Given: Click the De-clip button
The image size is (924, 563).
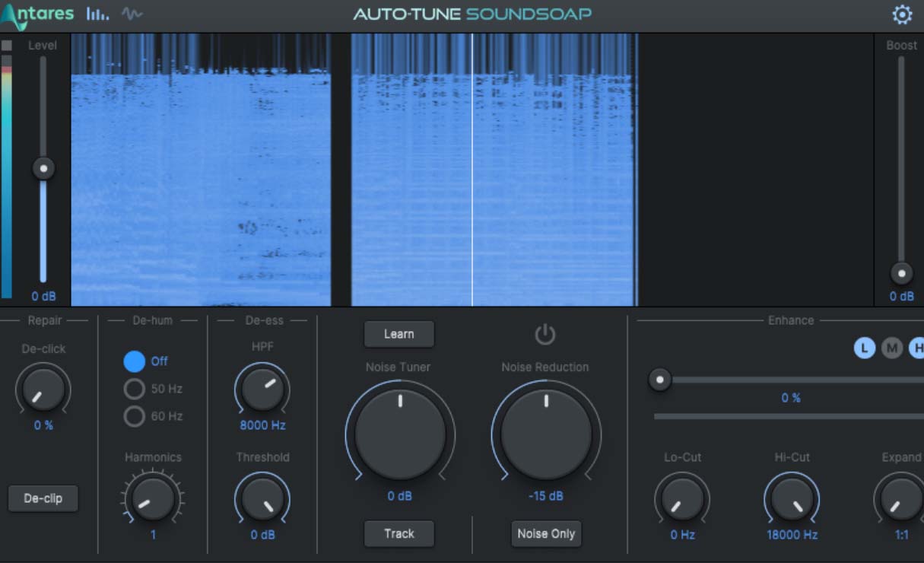Looking at the screenshot, I should pos(43,499).
